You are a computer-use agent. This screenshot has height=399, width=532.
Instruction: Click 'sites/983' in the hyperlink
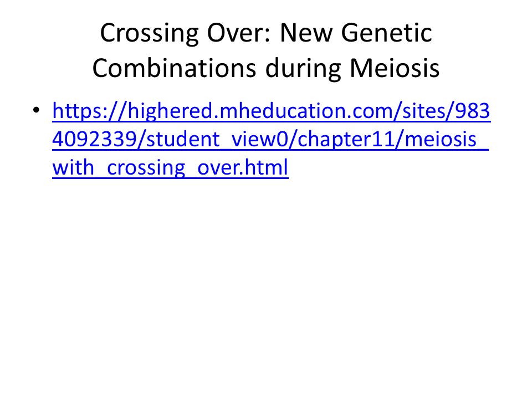tap(446, 111)
